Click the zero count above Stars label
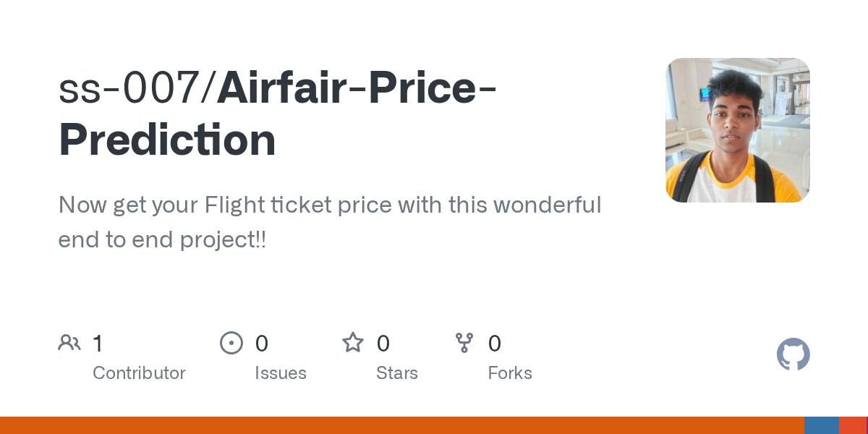 (383, 344)
